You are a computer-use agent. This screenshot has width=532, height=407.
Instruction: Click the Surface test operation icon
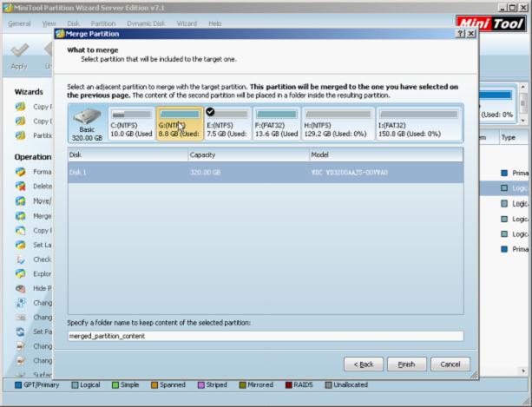(x=20, y=374)
